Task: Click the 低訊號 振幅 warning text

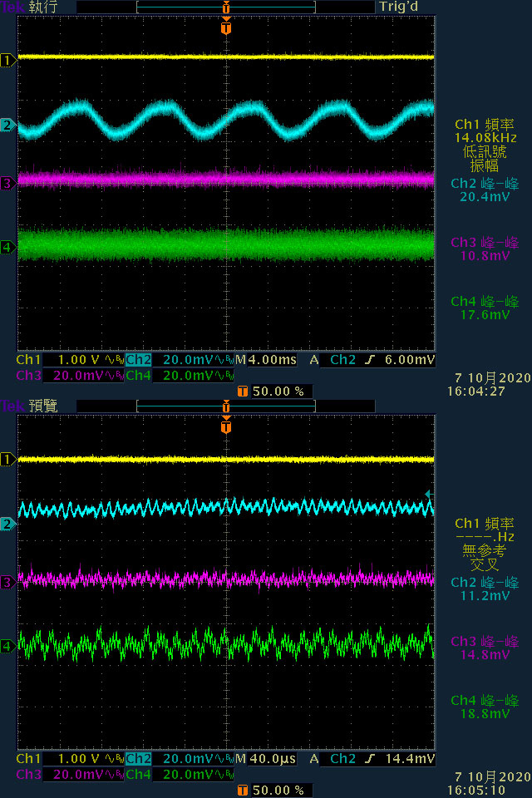Action: point(484,158)
